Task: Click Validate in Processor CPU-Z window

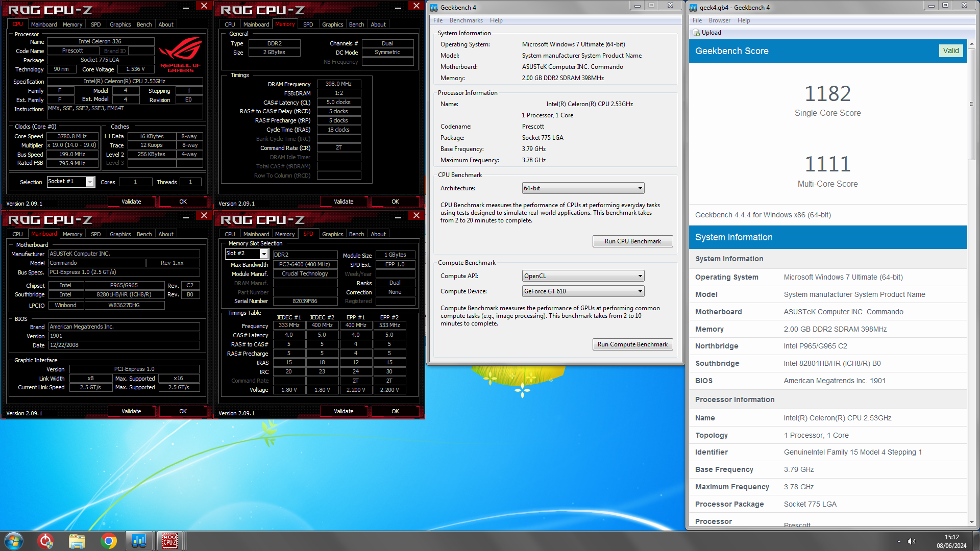Action: tap(131, 202)
